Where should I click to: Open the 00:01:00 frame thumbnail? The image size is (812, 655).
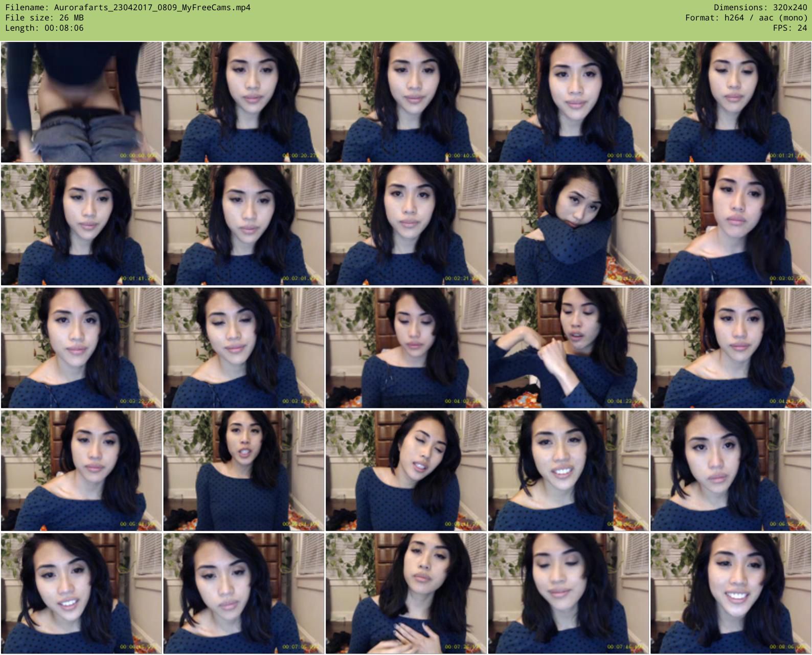(x=568, y=102)
